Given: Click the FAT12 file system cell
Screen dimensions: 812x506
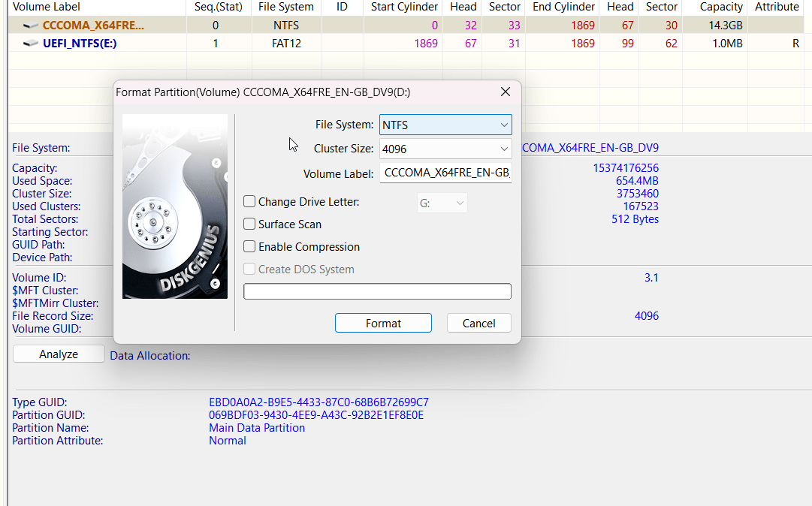Looking at the screenshot, I should [x=286, y=44].
